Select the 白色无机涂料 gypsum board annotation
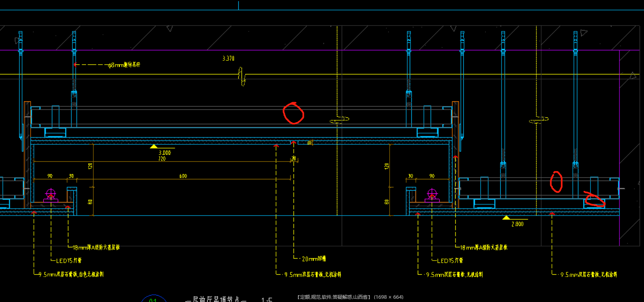This screenshot has width=644, height=302. coord(71,274)
